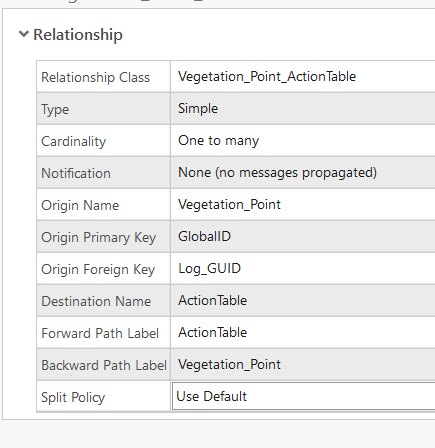Collapse the Relationship section chevron
This screenshot has height=448, width=435.
tap(24, 34)
